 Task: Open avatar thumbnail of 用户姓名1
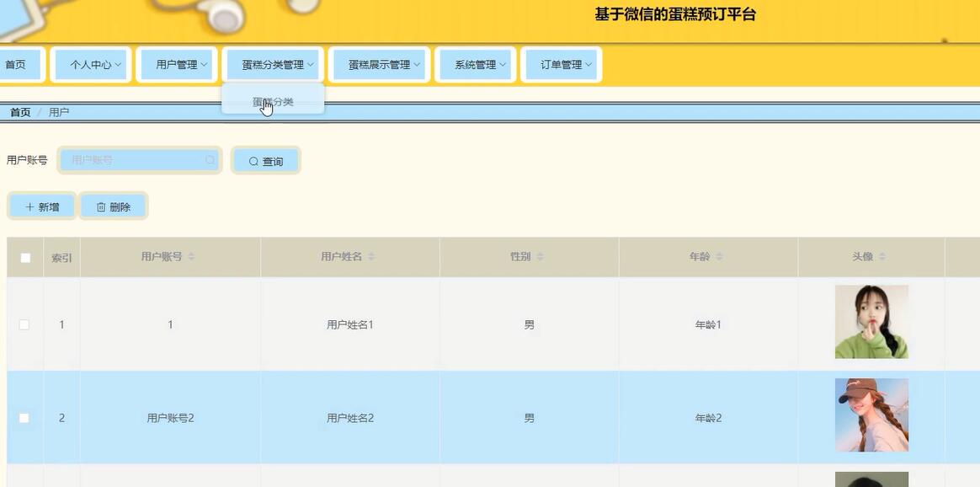(x=871, y=322)
